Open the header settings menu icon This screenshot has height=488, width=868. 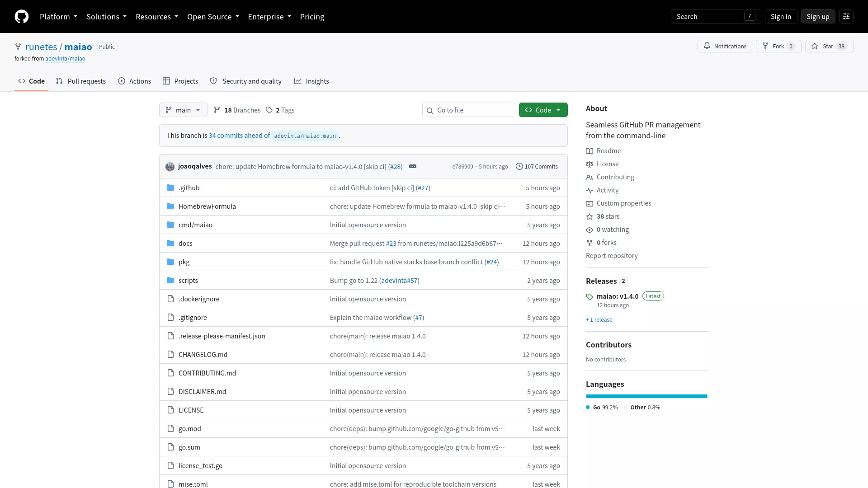coord(846,17)
